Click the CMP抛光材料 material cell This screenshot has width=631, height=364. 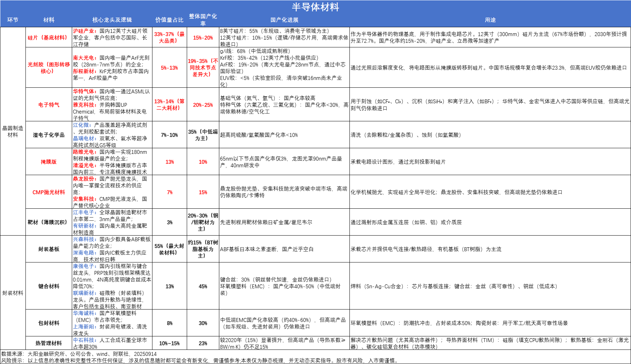(x=48, y=192)
